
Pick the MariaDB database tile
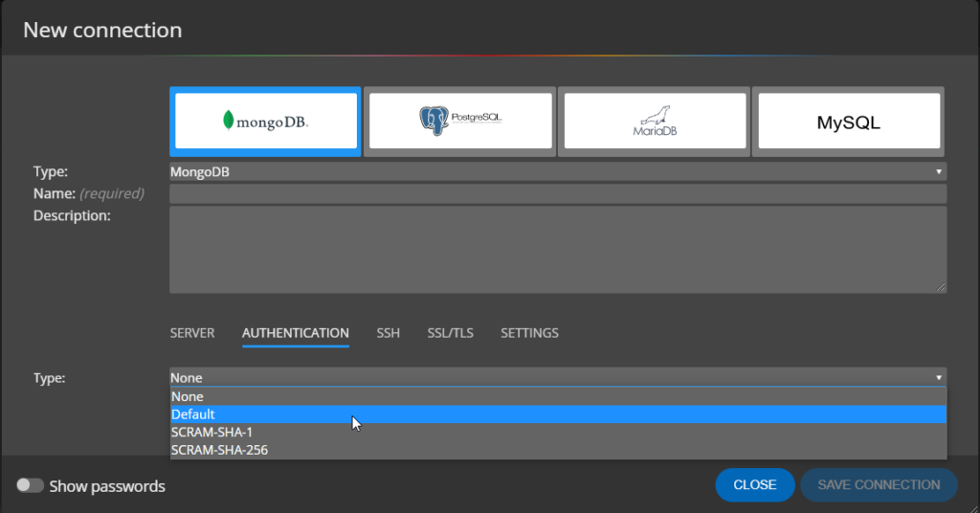click(x=655, y=122)
